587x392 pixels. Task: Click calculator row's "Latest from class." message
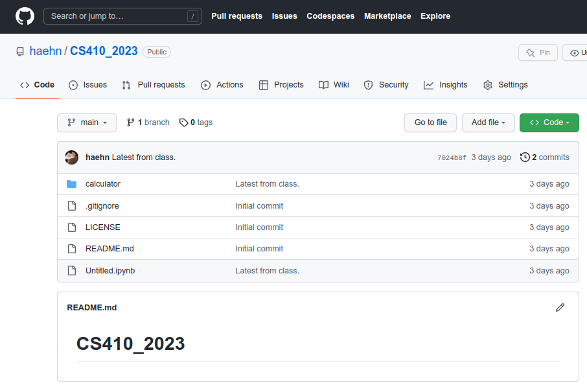coord(268,184)
